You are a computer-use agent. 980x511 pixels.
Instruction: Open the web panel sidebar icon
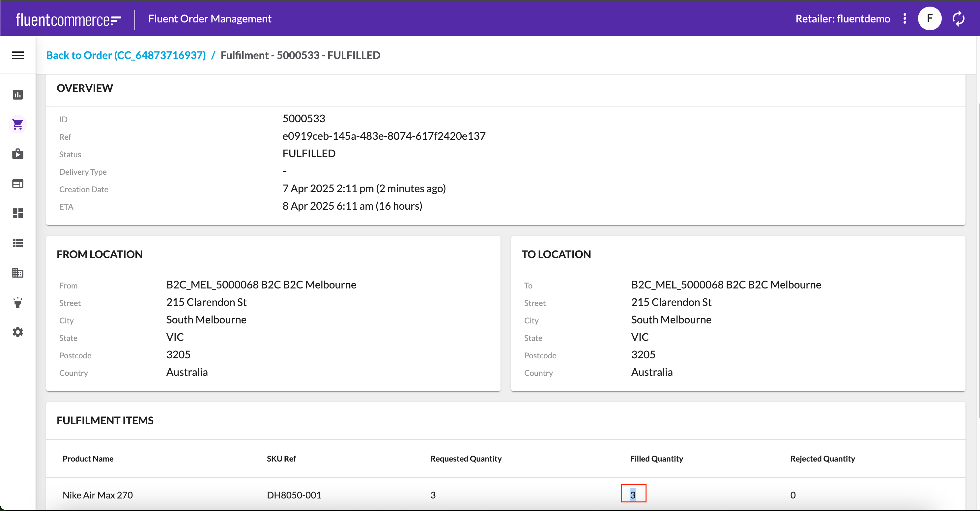click(17, 184)
